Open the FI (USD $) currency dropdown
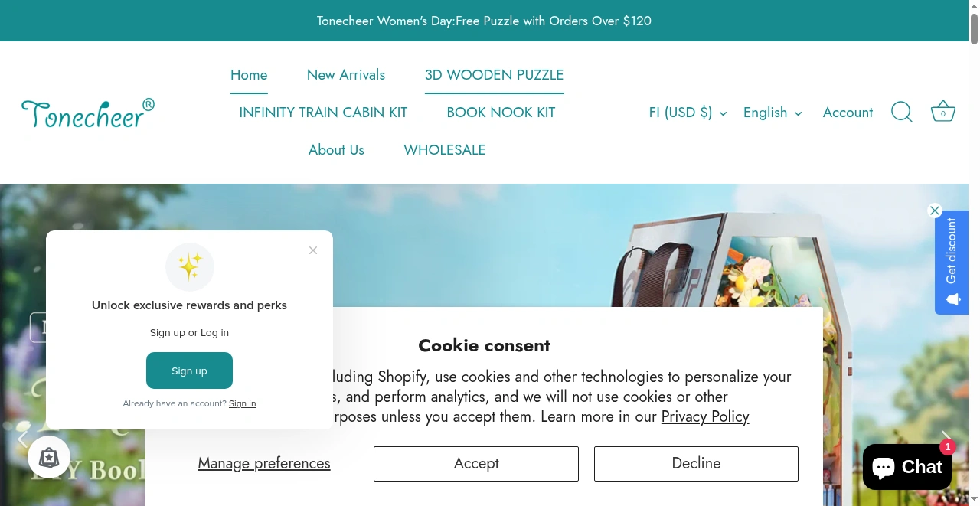 point(686,112)
